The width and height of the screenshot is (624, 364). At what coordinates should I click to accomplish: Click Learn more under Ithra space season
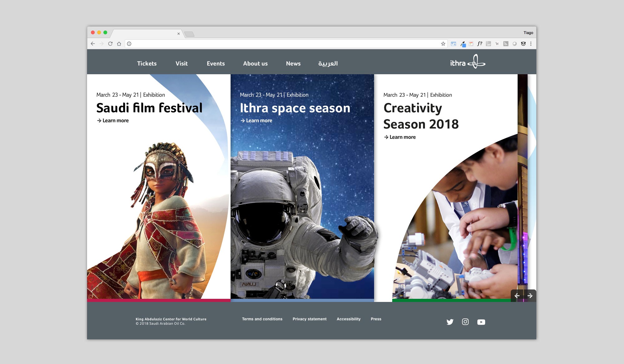(256, 121)
